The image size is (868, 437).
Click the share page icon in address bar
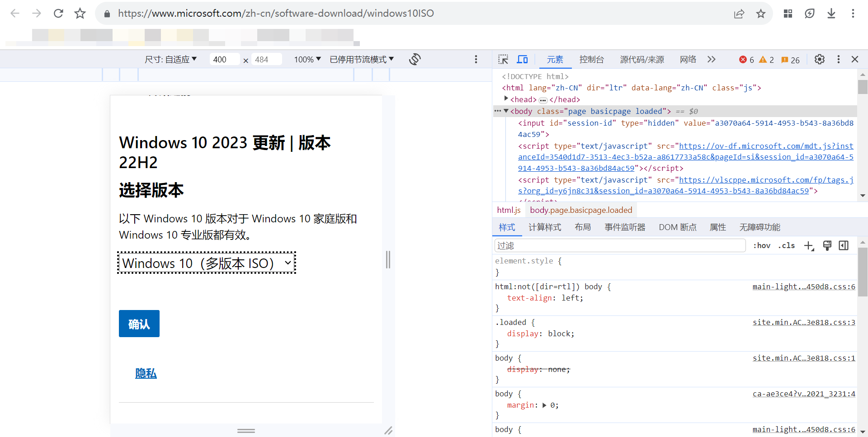pos(739,14)
